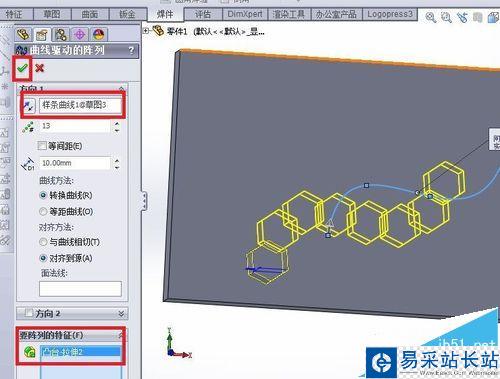Click the instance count field showing 13
The width and height of the screenshot is (500, 379).
pyautogui.click(x=75, y=126)
